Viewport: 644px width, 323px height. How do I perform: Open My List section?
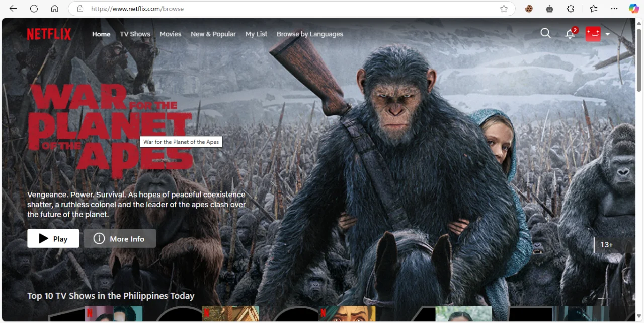coord(256,34)
